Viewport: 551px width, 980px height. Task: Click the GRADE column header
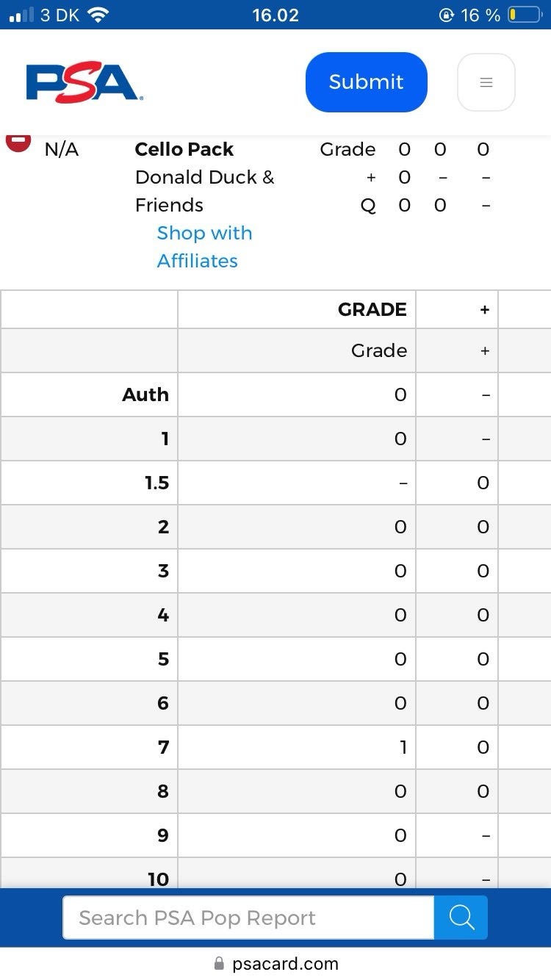372,309
